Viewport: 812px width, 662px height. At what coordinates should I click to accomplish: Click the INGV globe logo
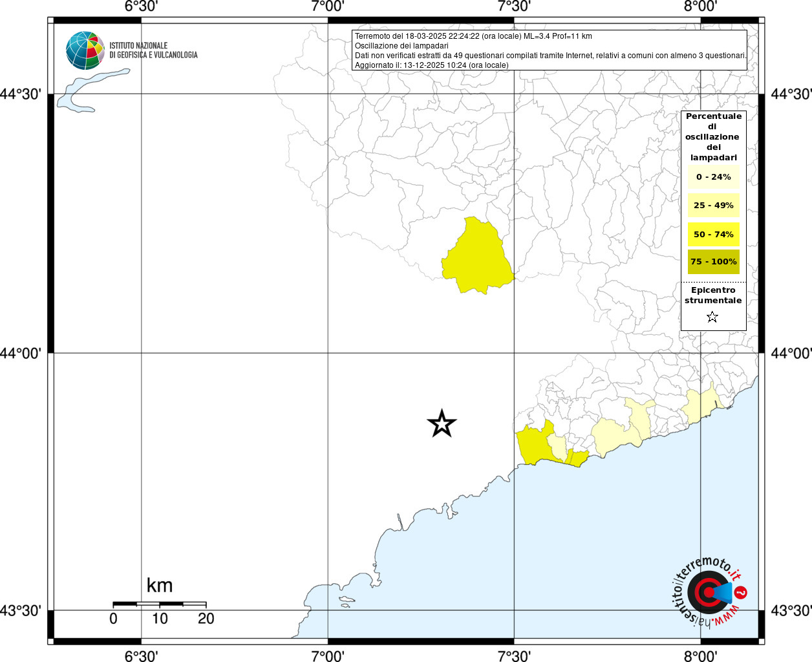click(x=85, y=50)
